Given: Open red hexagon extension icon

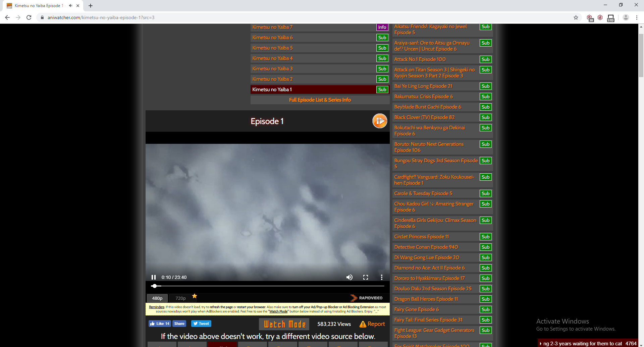Looking at the screenshot, I should tap(600, 17).
